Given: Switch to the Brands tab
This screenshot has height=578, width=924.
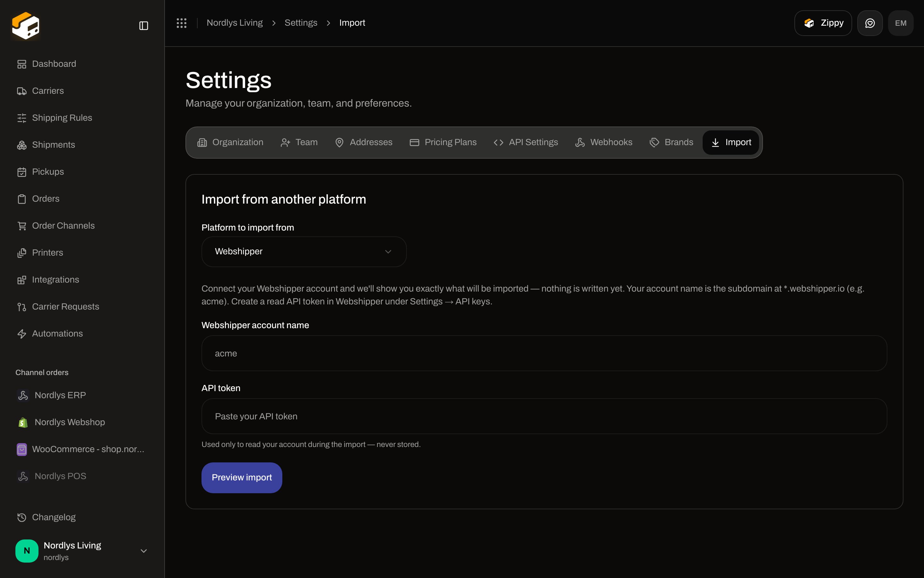Looking at the screenshot, I should pyautogui.click(x=671, y=142).
